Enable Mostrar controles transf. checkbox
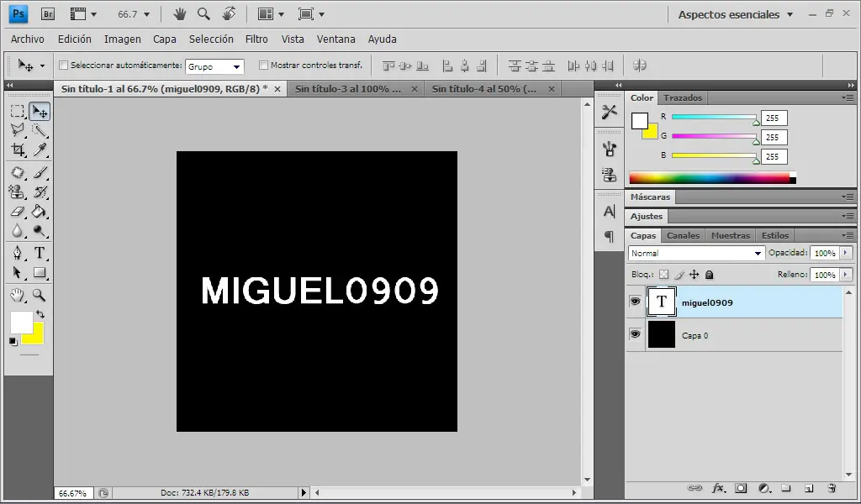 [263, 66]
